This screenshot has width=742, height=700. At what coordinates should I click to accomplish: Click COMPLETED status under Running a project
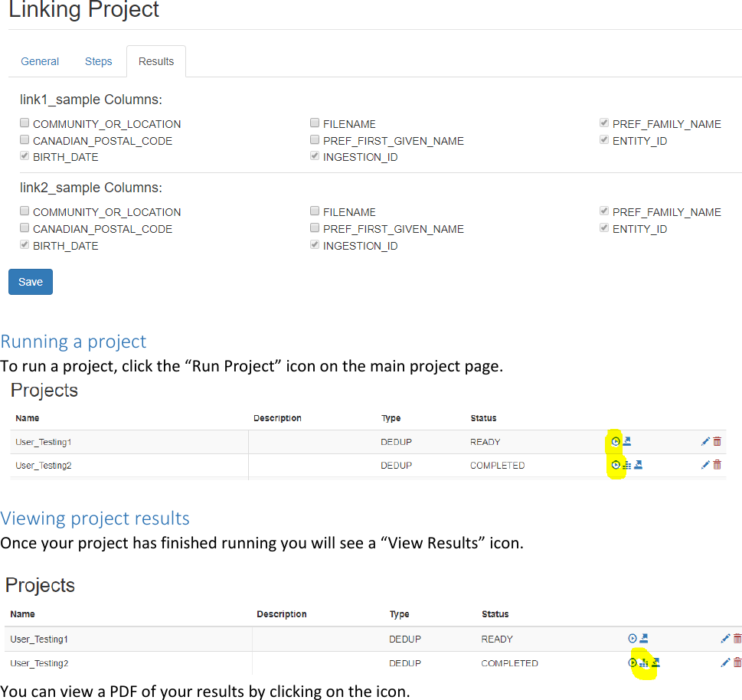pos(498,466)
